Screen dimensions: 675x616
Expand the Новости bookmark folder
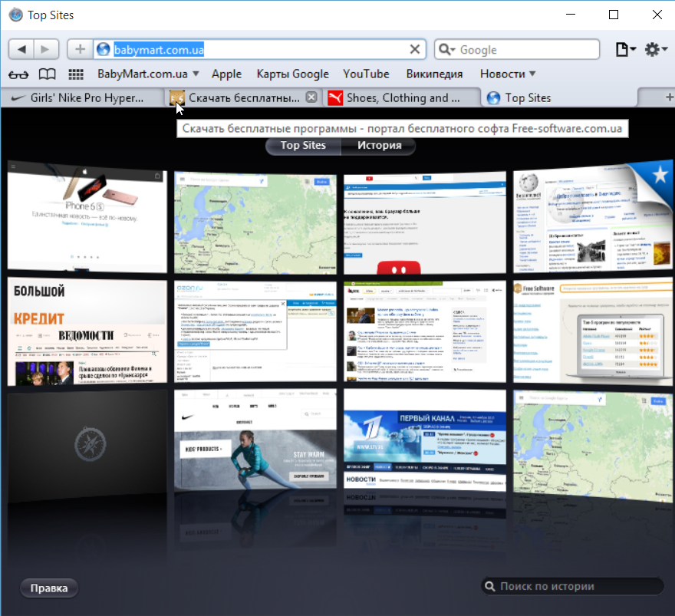point(508,74)
